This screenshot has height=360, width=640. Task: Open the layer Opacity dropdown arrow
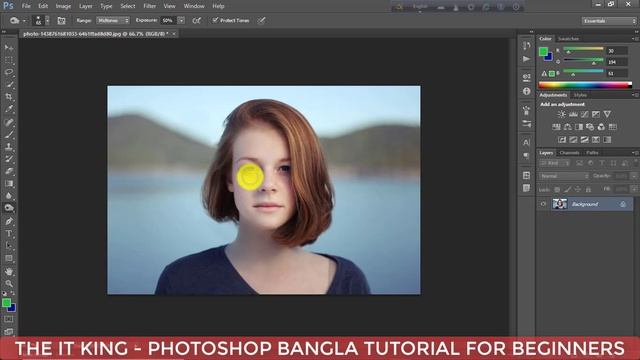click(x=634, y=176)
